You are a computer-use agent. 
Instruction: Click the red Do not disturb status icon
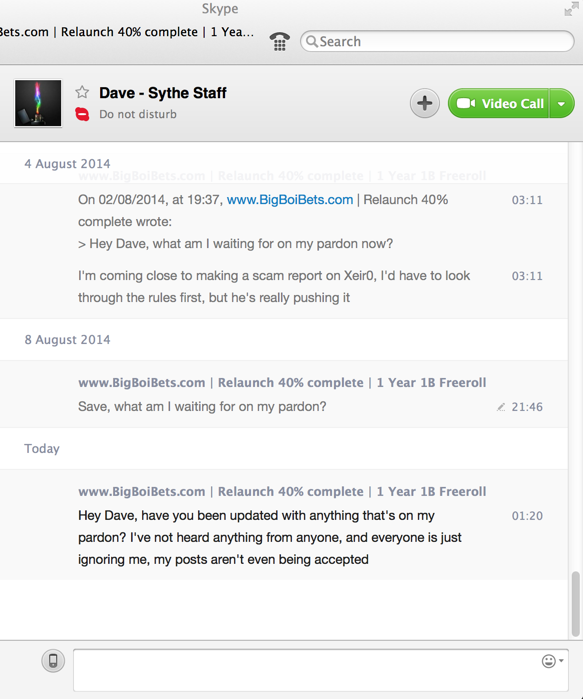point(82,114)
